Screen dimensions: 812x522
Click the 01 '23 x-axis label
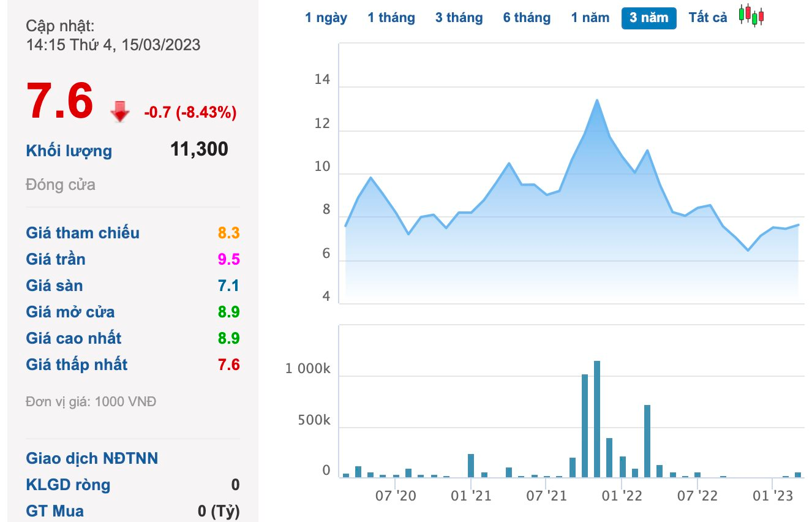(773, 495)
